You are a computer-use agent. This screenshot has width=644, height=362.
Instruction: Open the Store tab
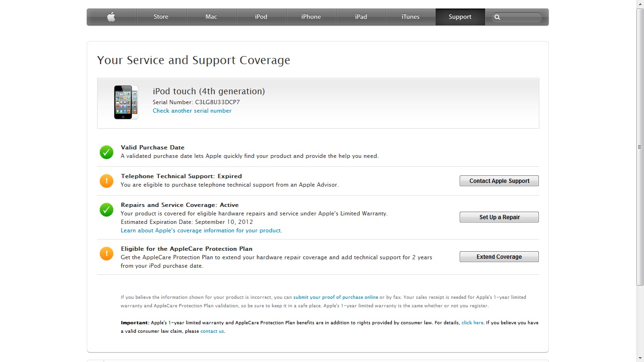coord(161,17)
